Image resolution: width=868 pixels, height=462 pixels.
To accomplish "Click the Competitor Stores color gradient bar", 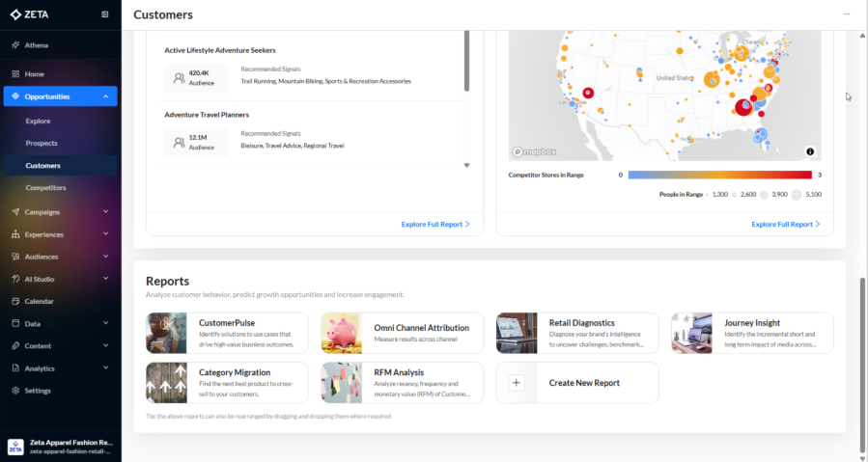I will pyautogui.click(x=719, y=176).
